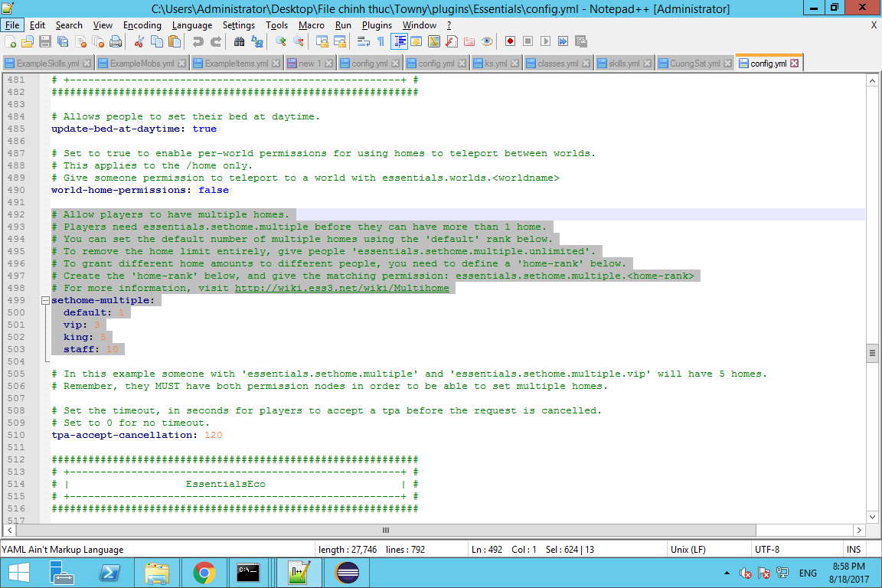Switch to the ExampleSkills.yml tab

47,64
